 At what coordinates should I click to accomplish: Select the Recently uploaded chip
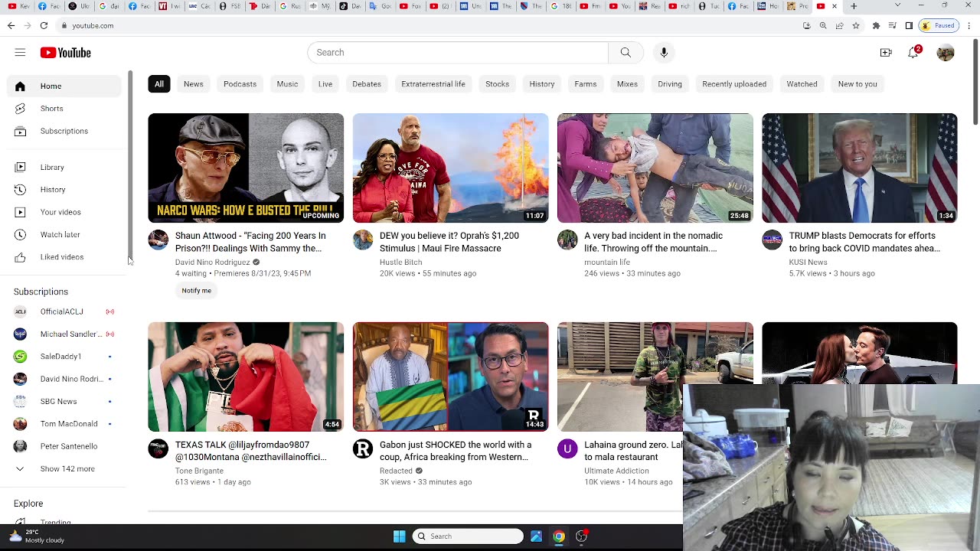tap(734, 84)
